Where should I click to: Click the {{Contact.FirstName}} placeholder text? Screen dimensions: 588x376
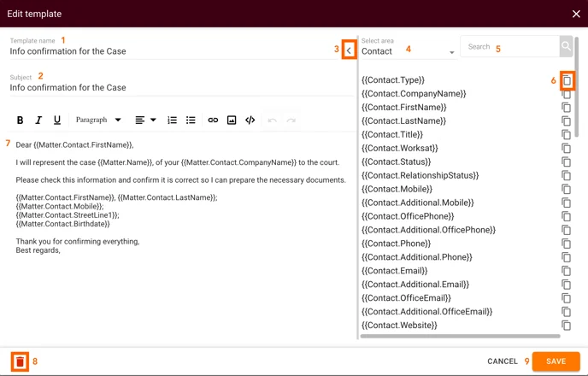(x=404, y=108)
